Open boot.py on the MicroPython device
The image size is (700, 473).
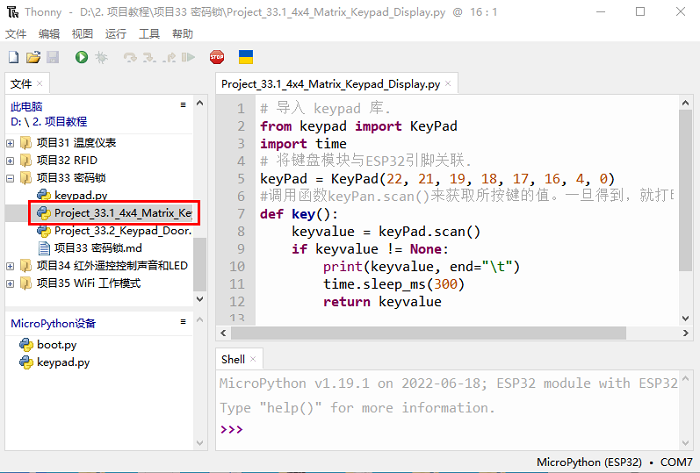(56, 345)
